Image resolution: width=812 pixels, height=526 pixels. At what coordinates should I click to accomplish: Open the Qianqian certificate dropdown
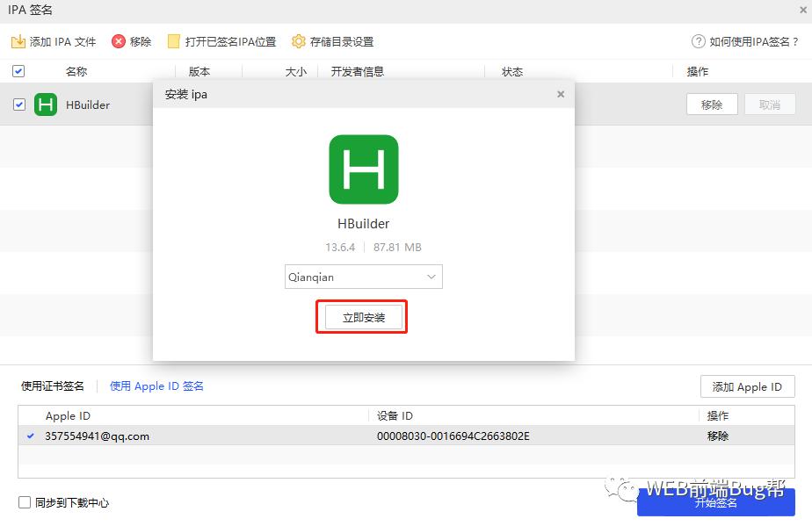(363, 276)
